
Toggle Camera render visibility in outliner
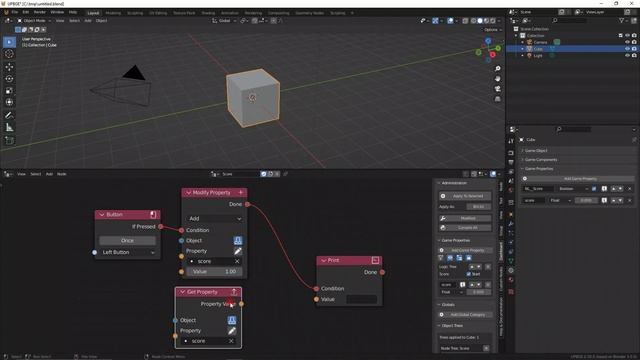pos(634,42)
